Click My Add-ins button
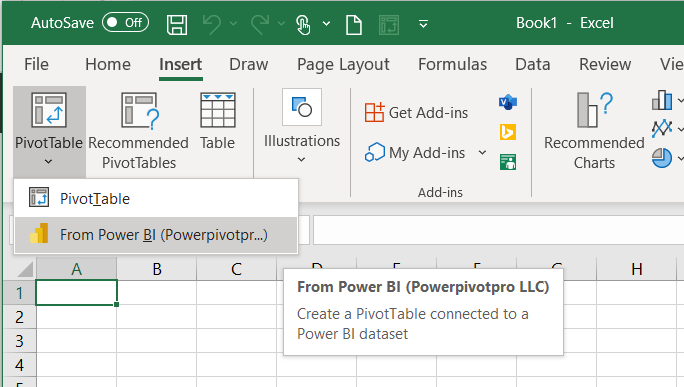Screen dimensions: 684x387 point(415,153)
